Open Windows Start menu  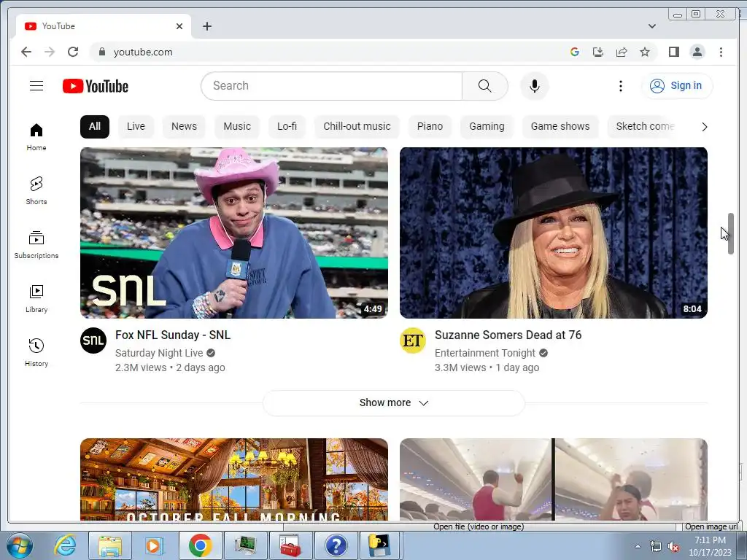tap(20, 545)
